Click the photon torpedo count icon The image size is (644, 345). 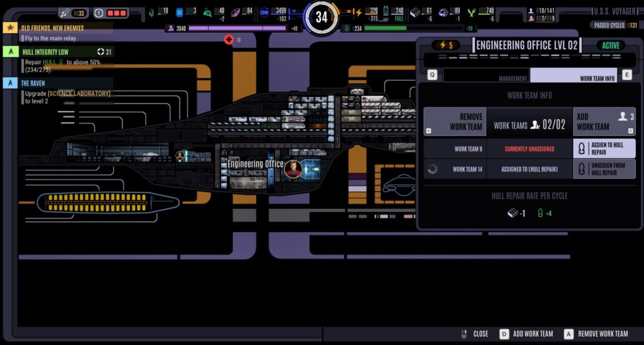point(65,13)
